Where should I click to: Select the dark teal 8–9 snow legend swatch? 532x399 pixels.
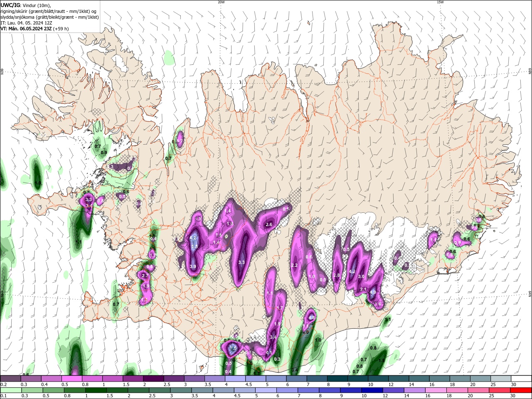337,379
